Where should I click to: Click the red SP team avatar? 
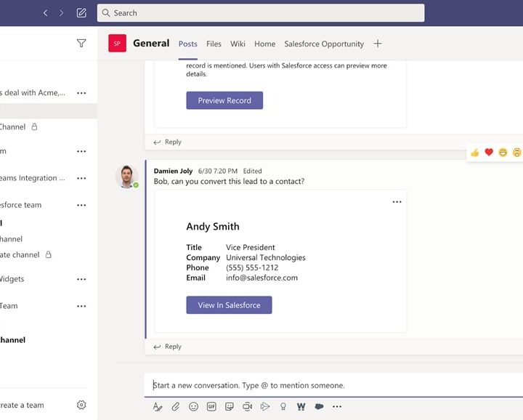[117, 44]
